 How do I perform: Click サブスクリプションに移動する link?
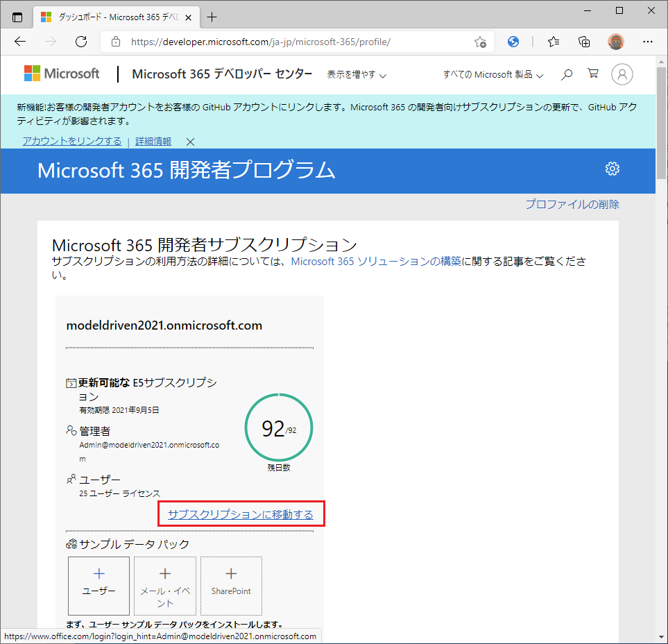point(241,514)
